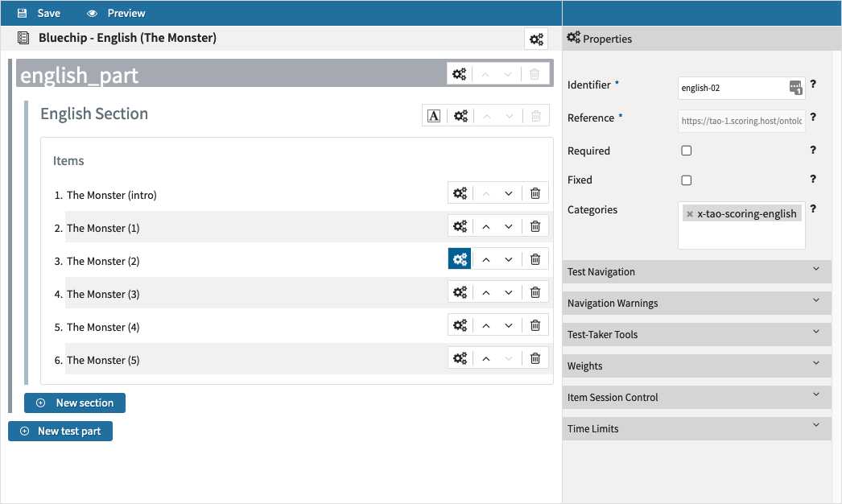Remove the x-tao-scoring-english category tag
The height and width of the screenshot is (504, 842).
[x=690, y=214]
